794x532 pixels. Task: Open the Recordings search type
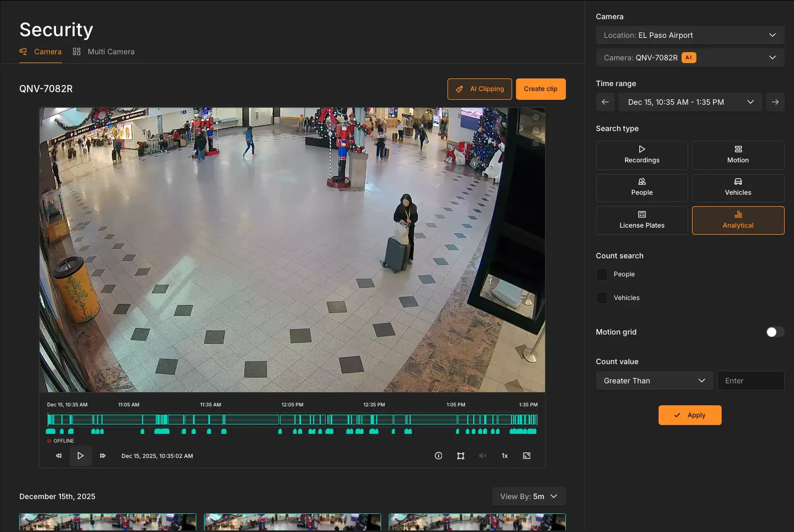(641, 155)
